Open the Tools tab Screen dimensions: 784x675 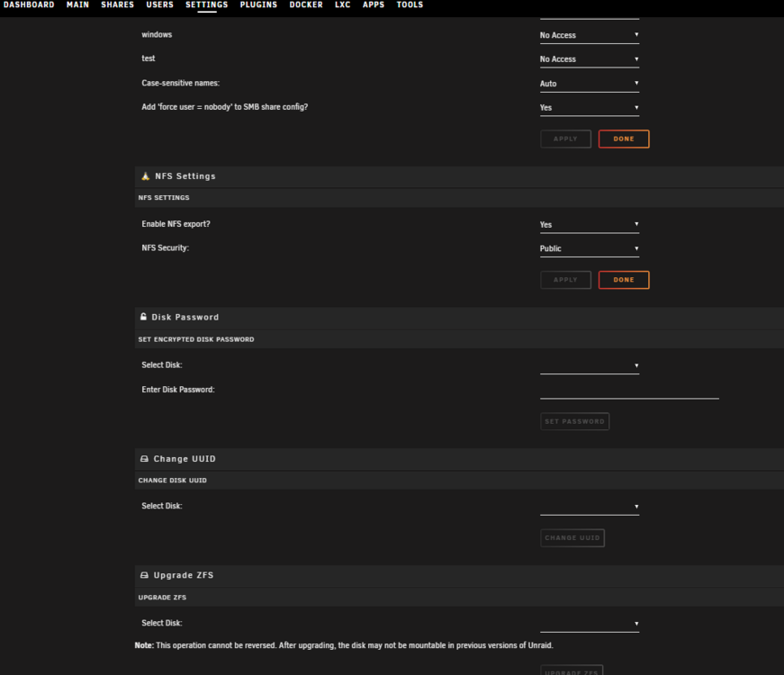pos(410,5)
